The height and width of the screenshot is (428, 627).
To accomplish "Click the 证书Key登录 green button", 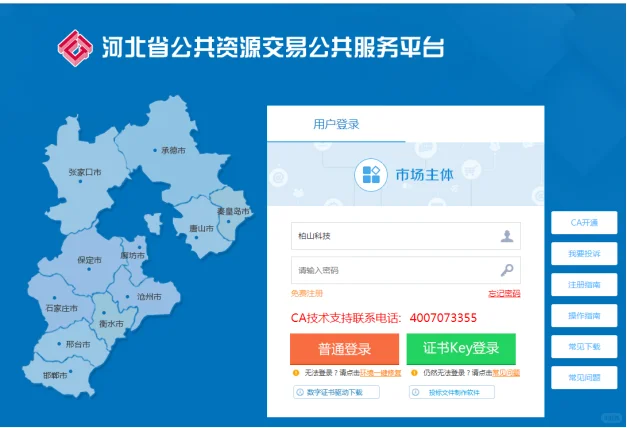I will click(461, 349).
